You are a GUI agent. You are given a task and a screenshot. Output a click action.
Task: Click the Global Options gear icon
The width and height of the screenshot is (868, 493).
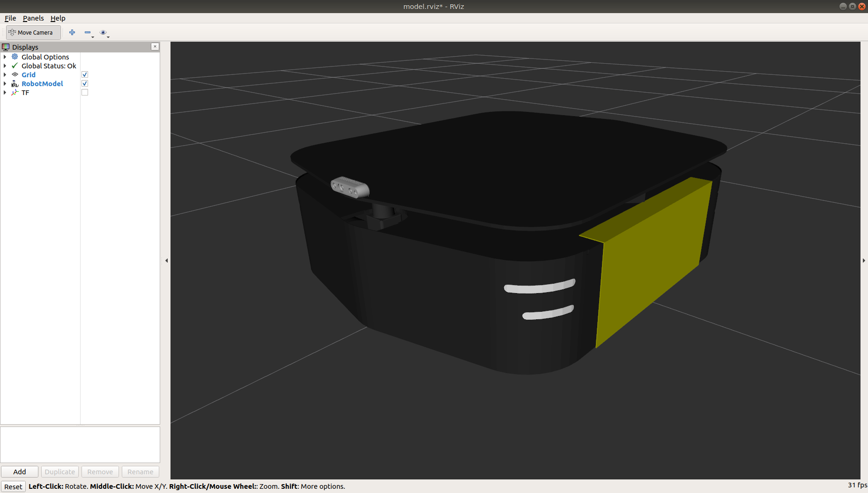pyautogui.click(x=15, y=57)
